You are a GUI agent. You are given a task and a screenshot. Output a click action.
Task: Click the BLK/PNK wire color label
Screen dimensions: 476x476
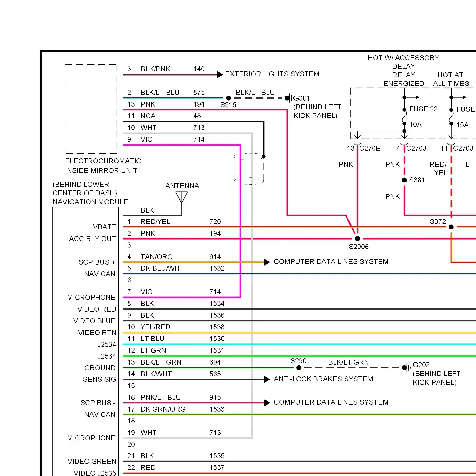tap(155, 69)
